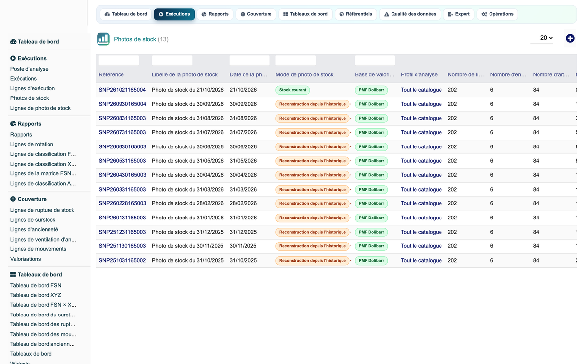Select the Export top tab

[x=459, y=14]
